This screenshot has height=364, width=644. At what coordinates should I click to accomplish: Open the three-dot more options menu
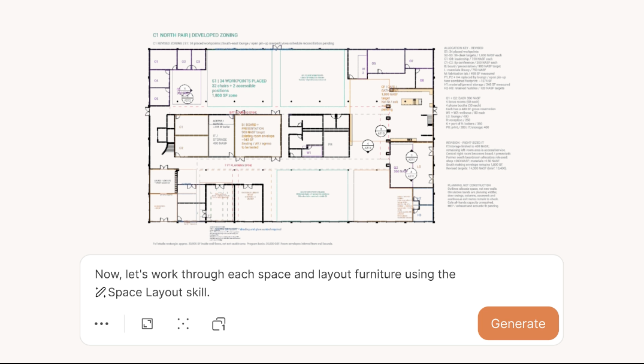[x=101, y=324]
